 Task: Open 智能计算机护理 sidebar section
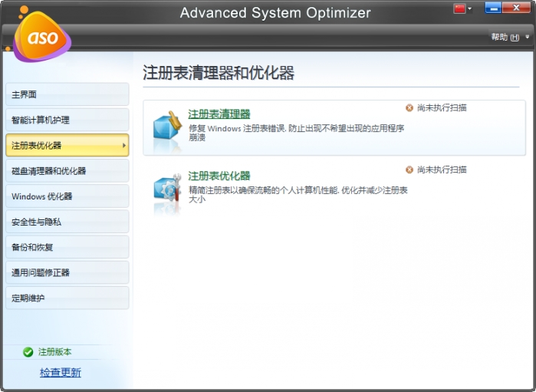(x=67, y=120)
